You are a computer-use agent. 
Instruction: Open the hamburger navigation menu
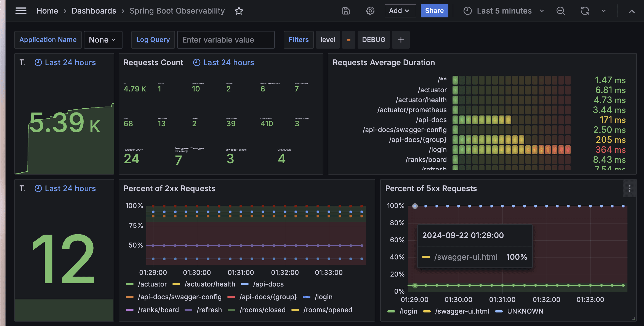point(21,11)
